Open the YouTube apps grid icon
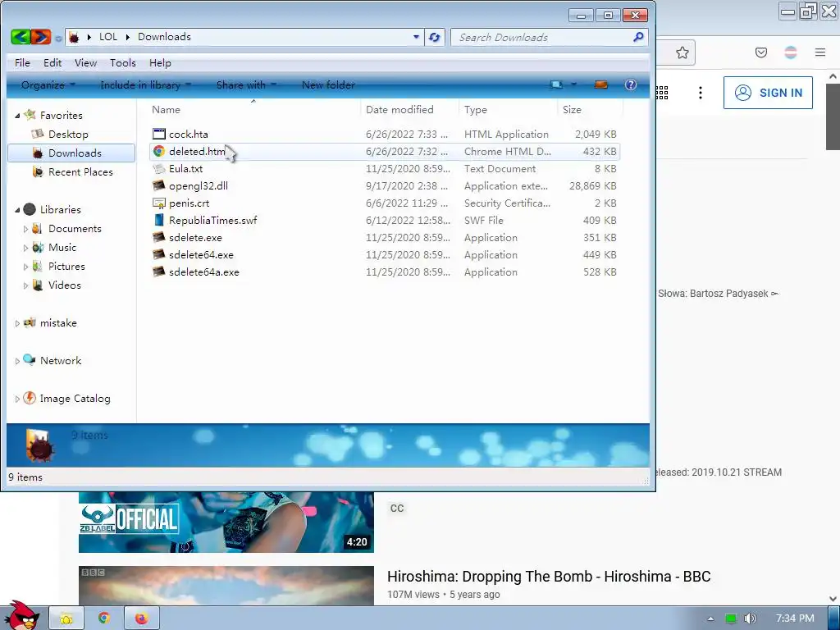 coord(662,93)
